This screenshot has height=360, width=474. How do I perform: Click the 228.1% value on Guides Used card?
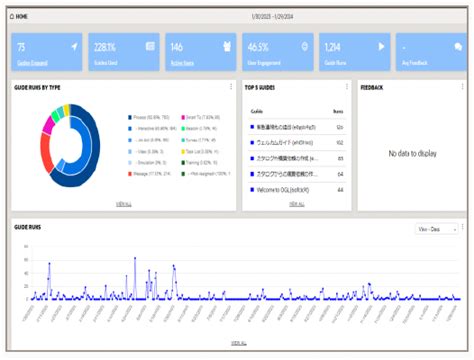coord(105,47)
